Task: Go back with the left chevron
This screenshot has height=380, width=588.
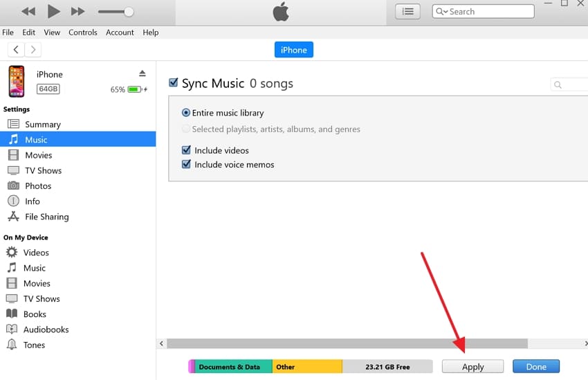Action: coord(16,50)
